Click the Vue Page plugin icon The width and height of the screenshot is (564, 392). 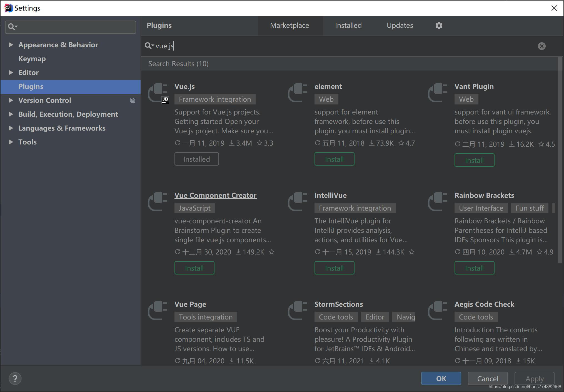[x=158, y=311]
